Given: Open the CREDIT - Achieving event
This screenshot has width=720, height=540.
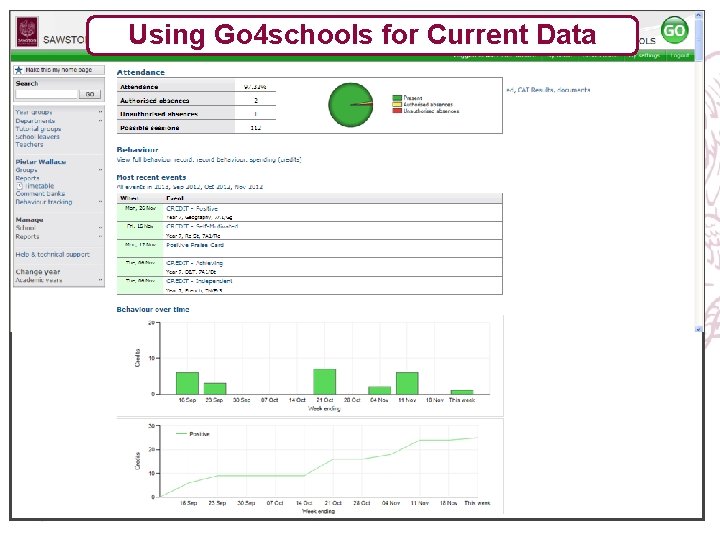Looking at the screenshot, I should click(194, 263).
